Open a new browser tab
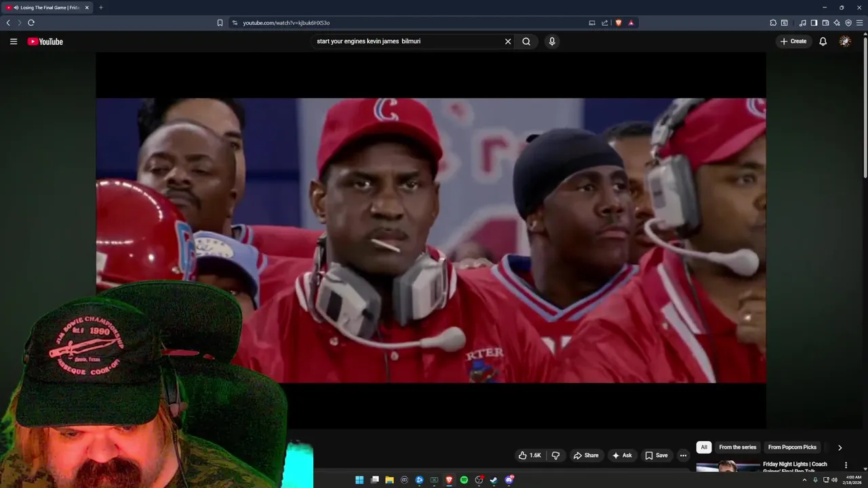 (x=101, y=7)
